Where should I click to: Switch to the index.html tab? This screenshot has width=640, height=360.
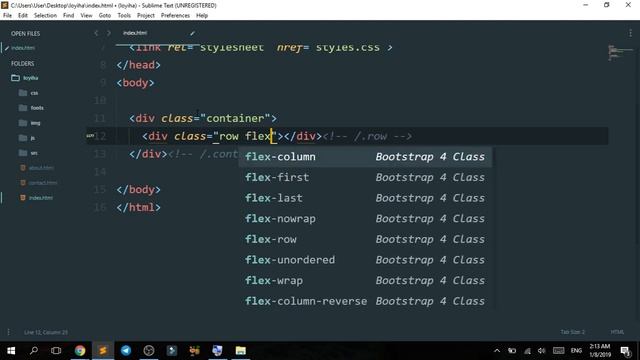pyautogui.click(x=135, y=33)
